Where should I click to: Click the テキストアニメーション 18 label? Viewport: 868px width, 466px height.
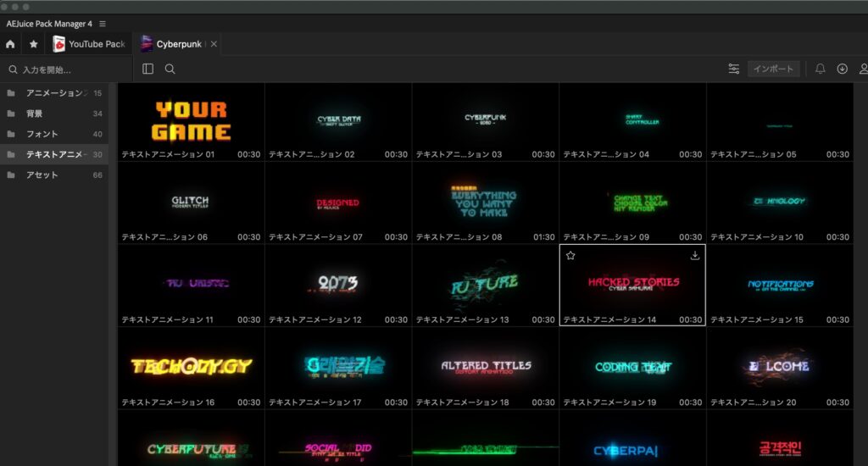(462, 402)
